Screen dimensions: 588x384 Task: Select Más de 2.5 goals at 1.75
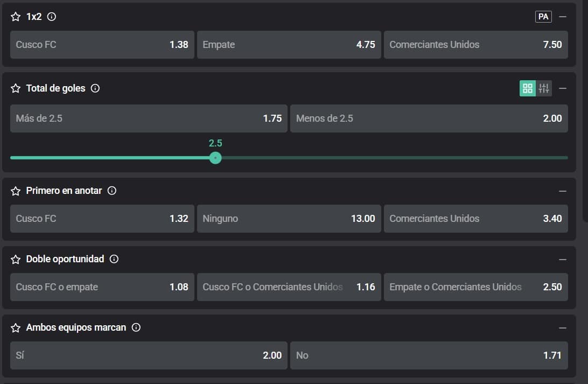(149, 118)
